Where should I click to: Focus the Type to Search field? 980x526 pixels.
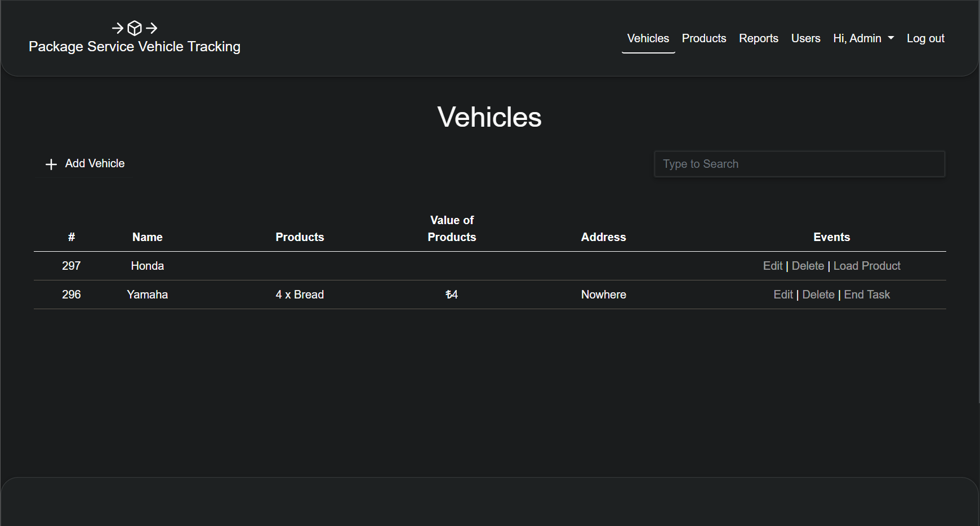tap(799, 164)
